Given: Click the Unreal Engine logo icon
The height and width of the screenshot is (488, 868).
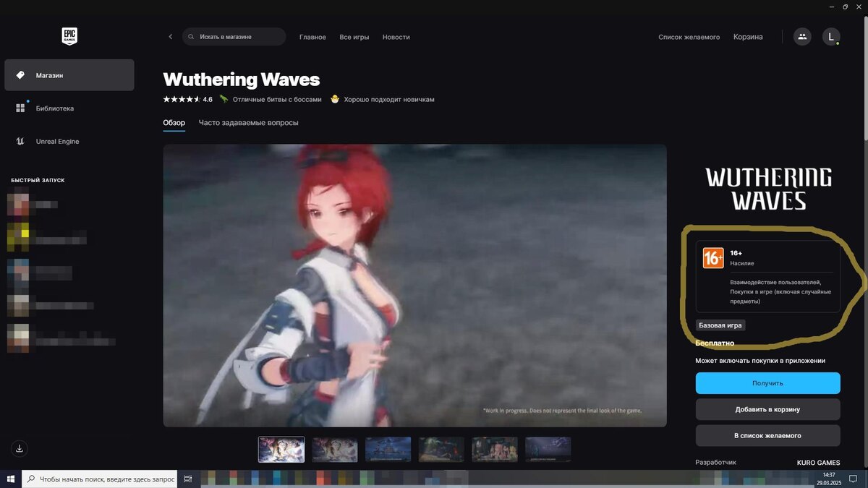Looking at the screenshot, I should 20,142.
